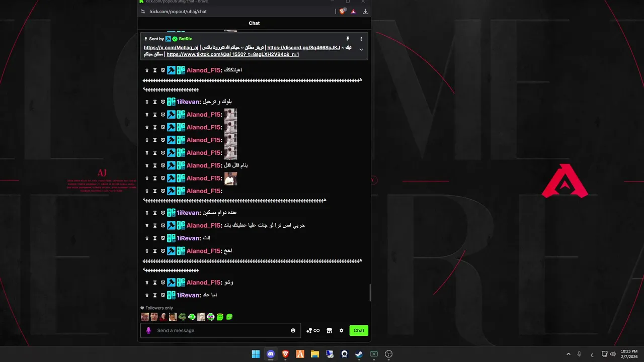Delete the 1iRevan message "اما عاد"
The width and height of the screenshot is (644, 362).
click(x=147, y=295)
